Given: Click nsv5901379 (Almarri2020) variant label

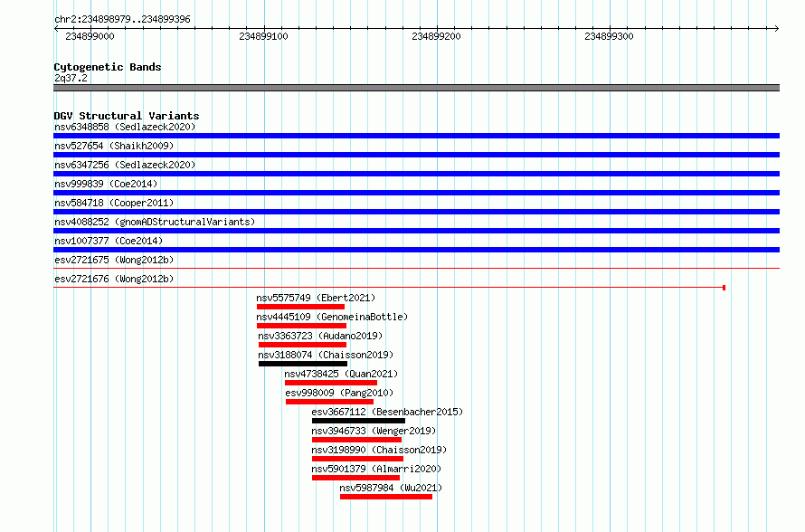Looking at the screenshot, I should (376, 469).
